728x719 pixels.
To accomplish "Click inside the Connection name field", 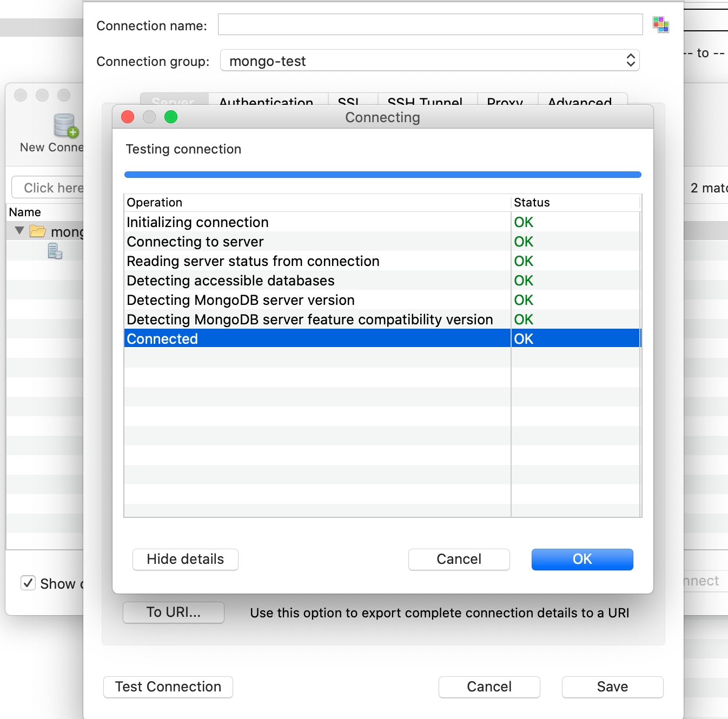I will click(x=430, y=24).
